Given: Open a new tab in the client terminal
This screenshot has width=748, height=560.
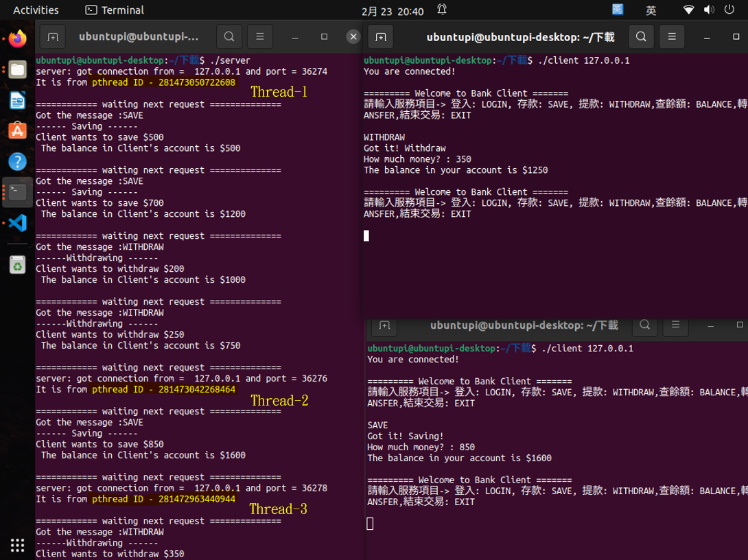Looking at the screenshot, I should 383,36.
